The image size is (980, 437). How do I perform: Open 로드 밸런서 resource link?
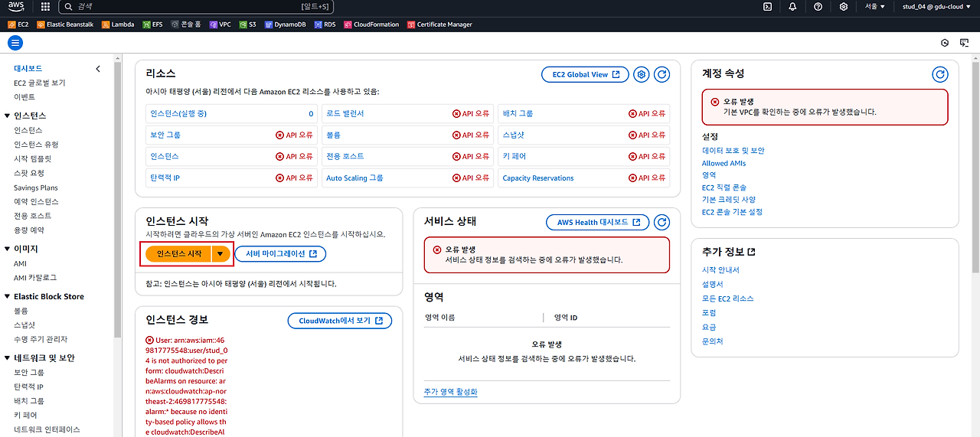345,113
